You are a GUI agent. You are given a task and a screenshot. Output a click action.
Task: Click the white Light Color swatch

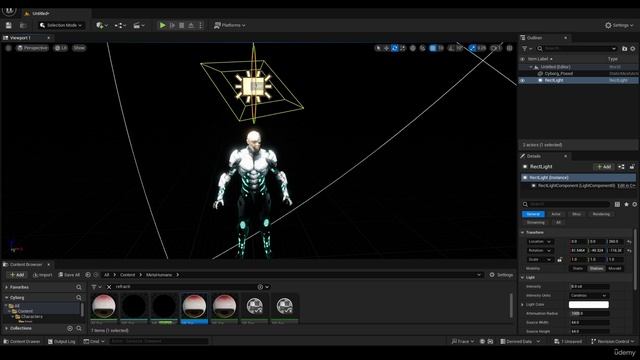[589, 304]
